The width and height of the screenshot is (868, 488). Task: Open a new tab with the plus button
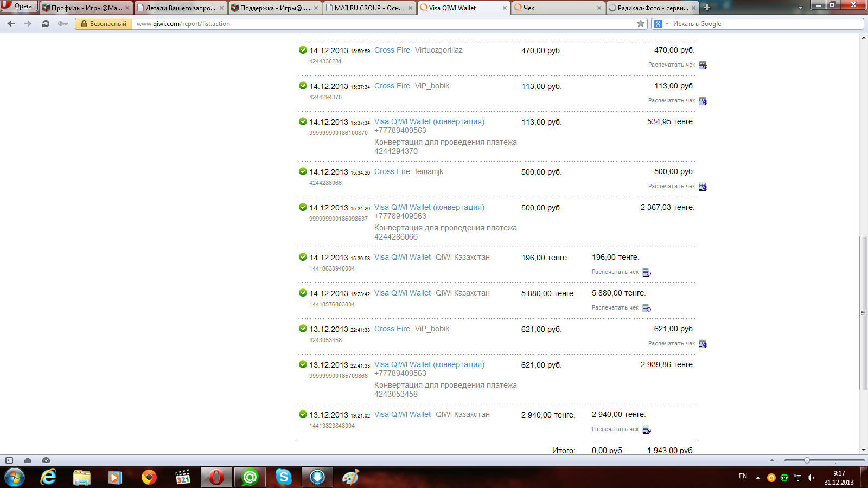(x=707, y=8)
